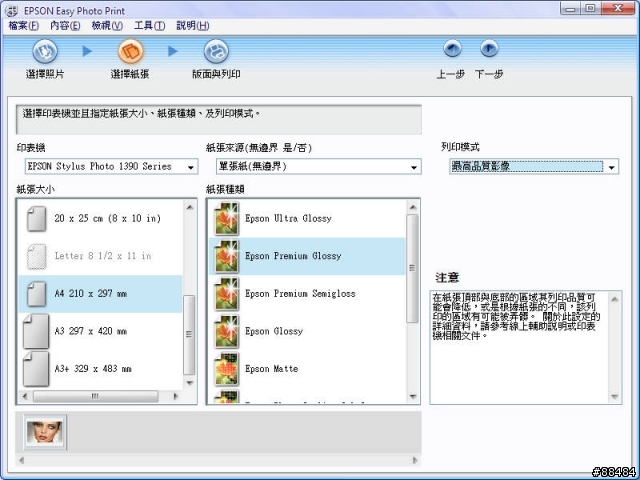
Task: Click the Epson Matte flower icon
Action: click(227, 369)
